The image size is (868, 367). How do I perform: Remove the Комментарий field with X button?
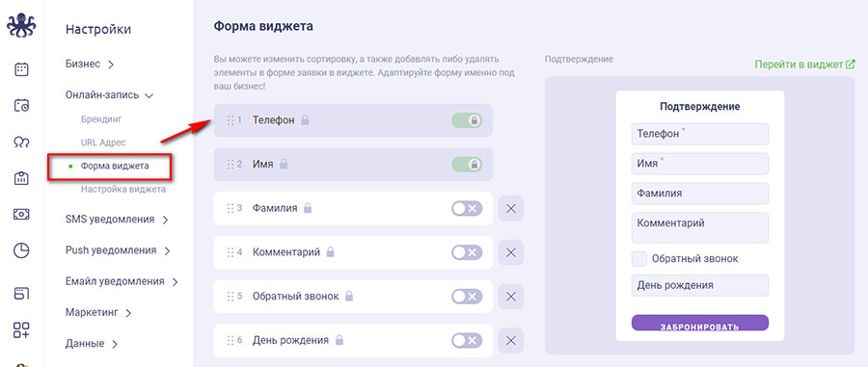pos(511,252)
